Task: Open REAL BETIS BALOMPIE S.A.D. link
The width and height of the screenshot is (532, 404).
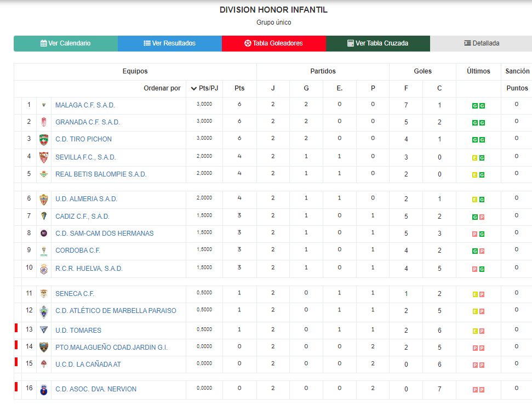Action: pyautogui.click(x=101, y=174)
